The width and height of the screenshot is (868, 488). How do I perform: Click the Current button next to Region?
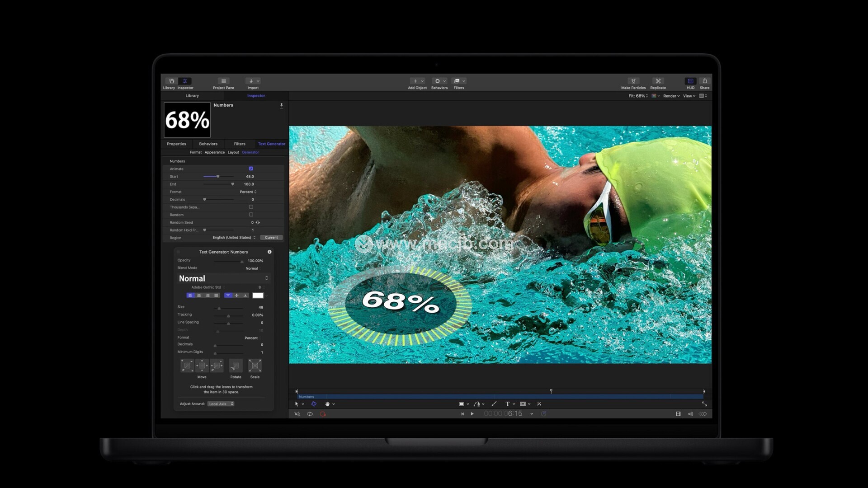click(x=271, y=238)
